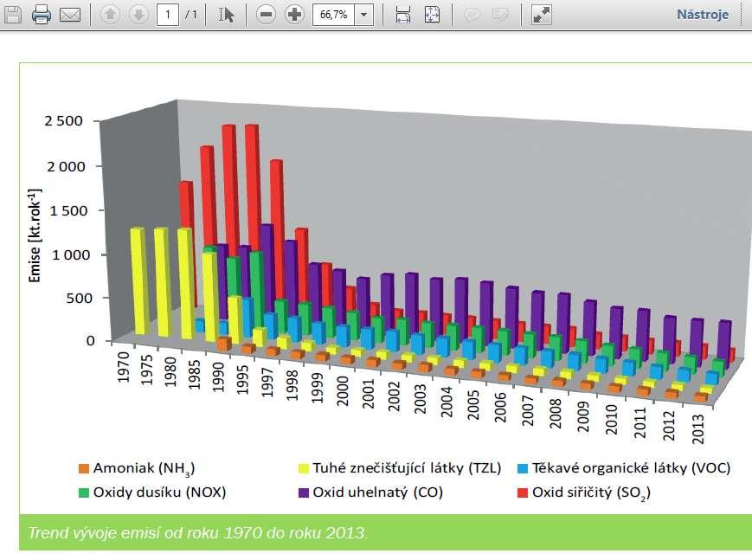The width and height of the screenshot is (752, 560).
Task: Click the legend text "Oxid siřičitý (SO2)"
Action: coord(591,492)
